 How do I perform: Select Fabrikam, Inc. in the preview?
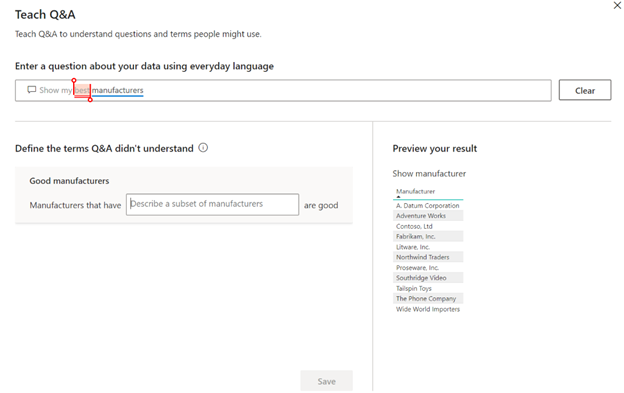pos(428,236)
